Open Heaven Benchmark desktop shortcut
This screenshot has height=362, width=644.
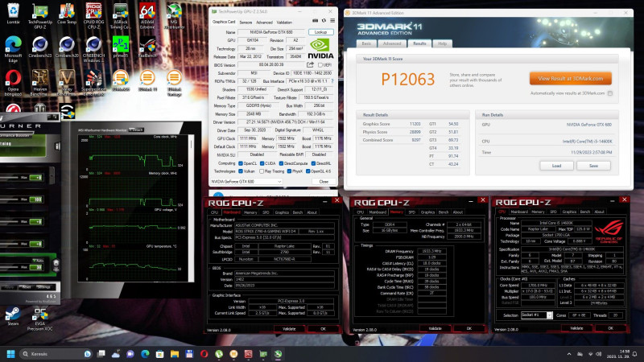(39, 83)
